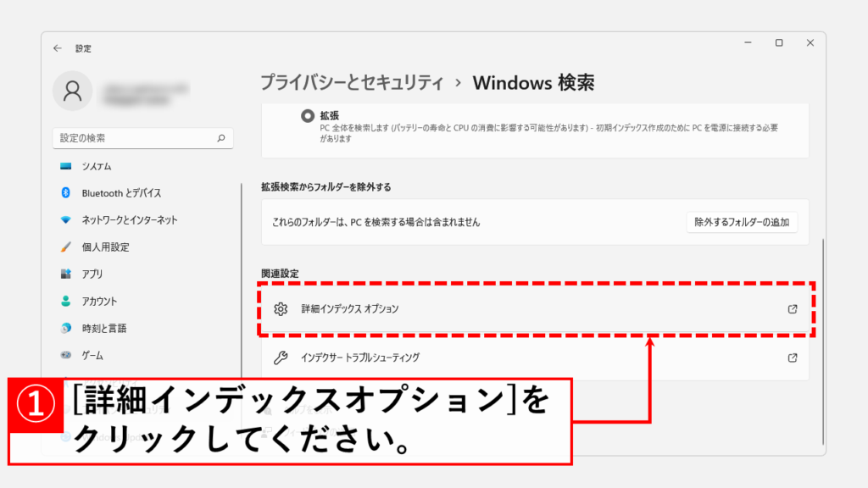The width and height of the screenshot is (868, 488).
Task: Click the user profile avatar icon
Action: [x=73, y=91]
